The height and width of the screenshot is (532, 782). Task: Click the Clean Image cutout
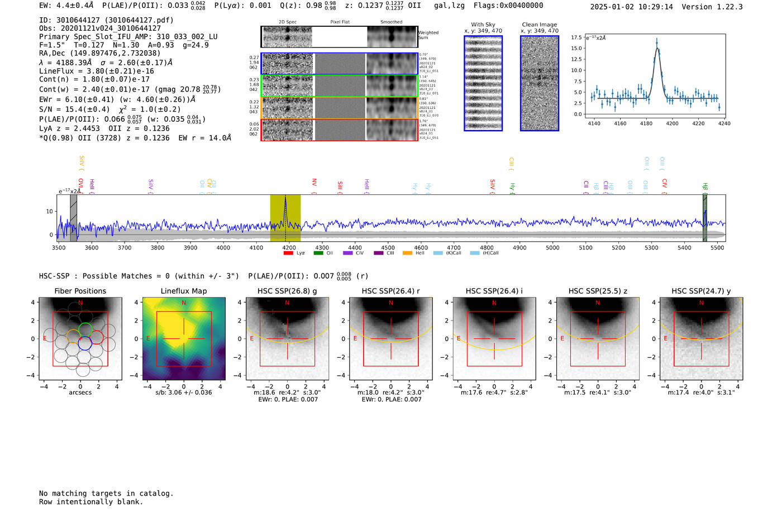tap(540, 83)
